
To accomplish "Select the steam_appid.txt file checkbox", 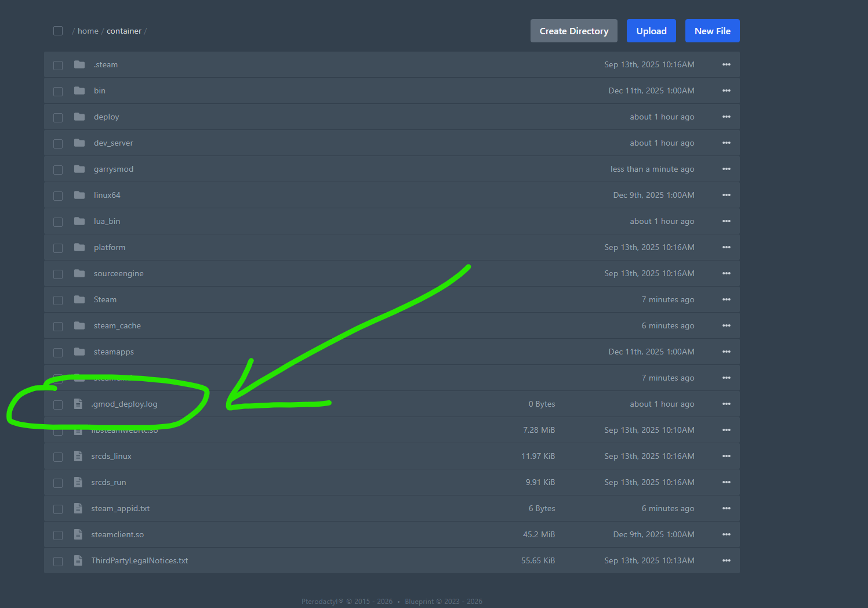I will pos(58,509).
